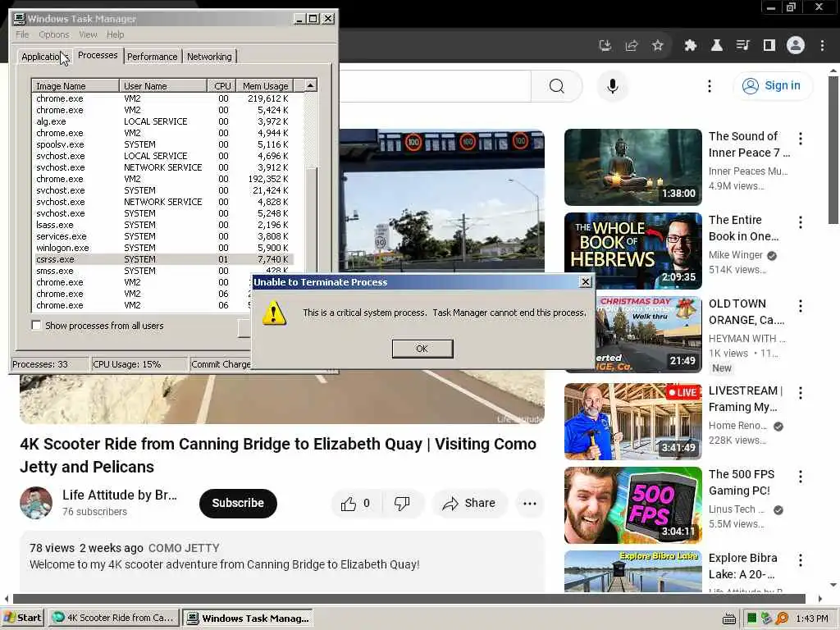Click the Windows Task Manager taskbar button
This screenshot has width=840, height=630.
(x=248, y=618)
